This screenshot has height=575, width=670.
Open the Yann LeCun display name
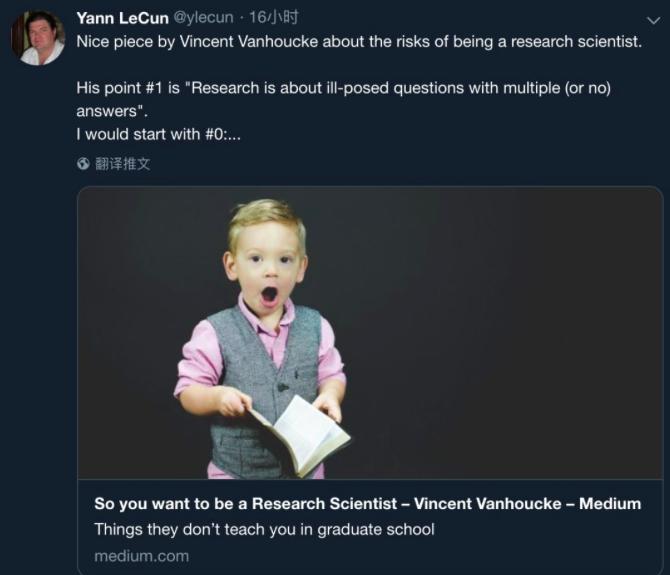click(122, 17)
